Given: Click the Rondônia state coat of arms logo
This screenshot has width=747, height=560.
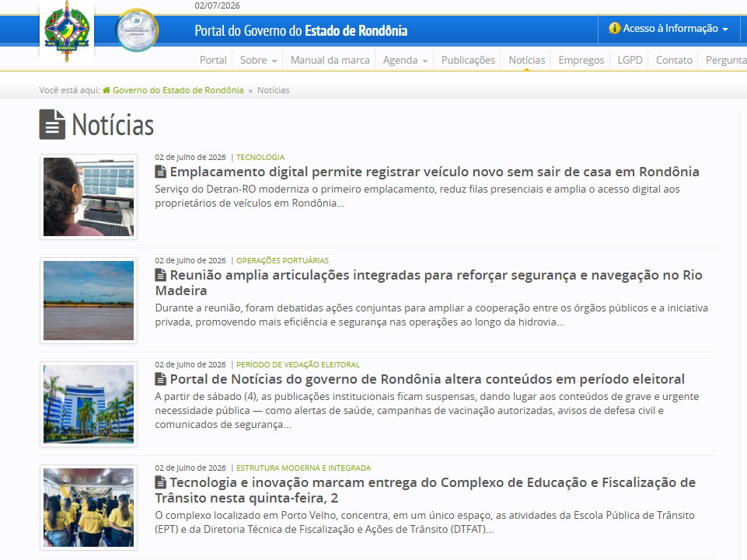Looking at the screenshot, I should click(x=67, y=31).
